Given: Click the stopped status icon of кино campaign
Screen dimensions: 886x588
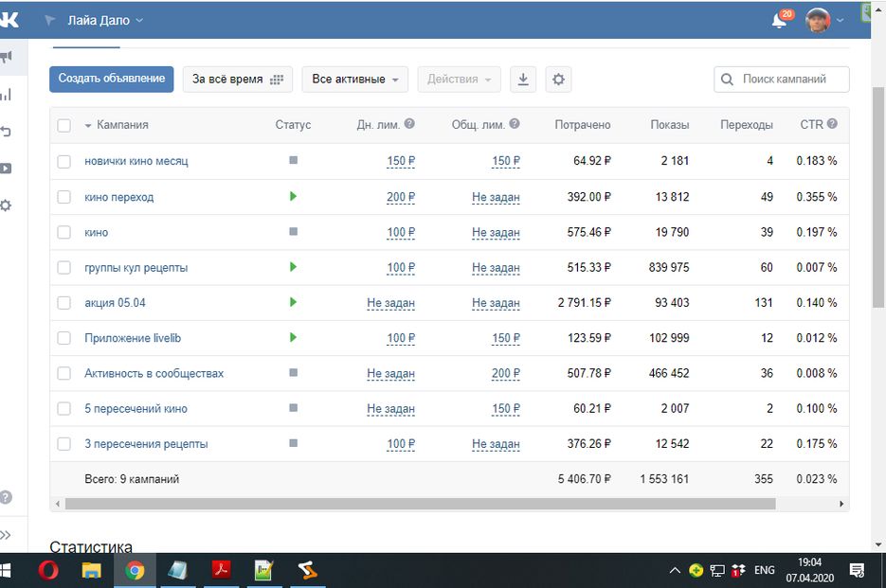Looking at the screenshot, I should (293, 232).
